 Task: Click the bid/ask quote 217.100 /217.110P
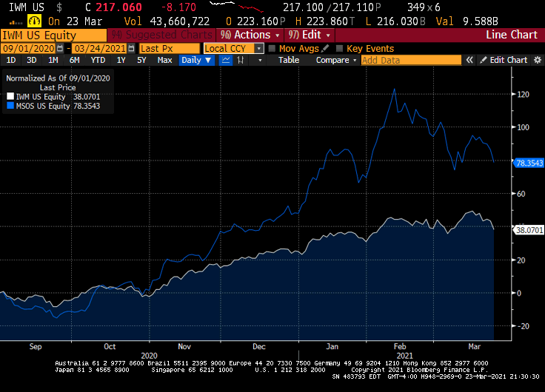(x=332, y=7)
